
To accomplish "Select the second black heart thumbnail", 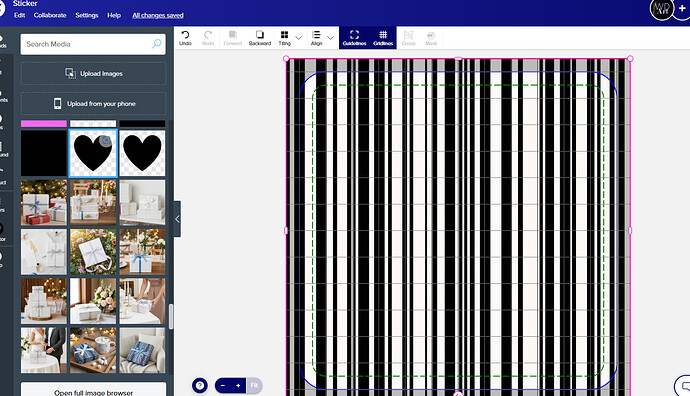I will click(x=142, y=153).
